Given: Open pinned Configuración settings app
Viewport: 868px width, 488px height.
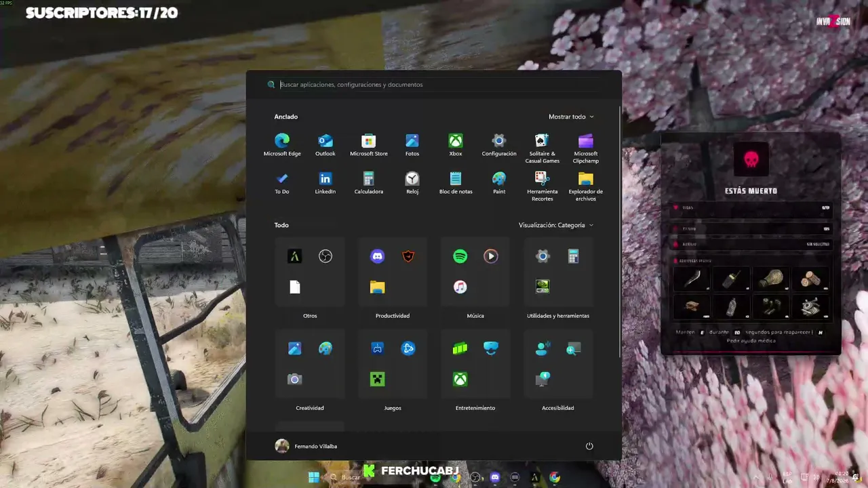Looking at the screenshot, I should (x=499, y=145).
